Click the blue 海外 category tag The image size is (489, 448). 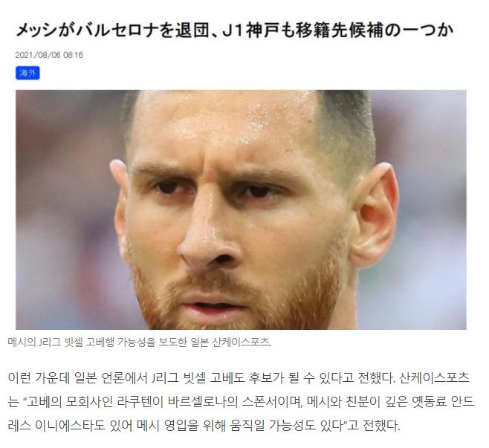(27, 73)
